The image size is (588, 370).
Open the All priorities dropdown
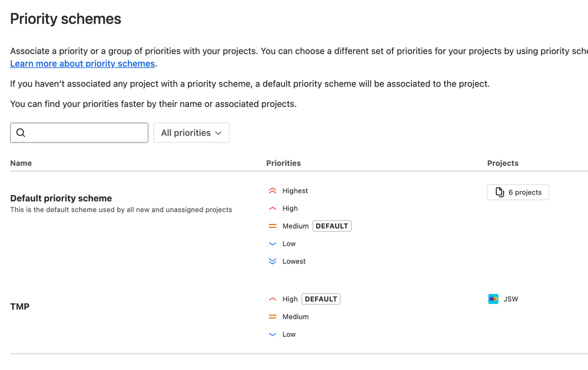tap(191, 133)
